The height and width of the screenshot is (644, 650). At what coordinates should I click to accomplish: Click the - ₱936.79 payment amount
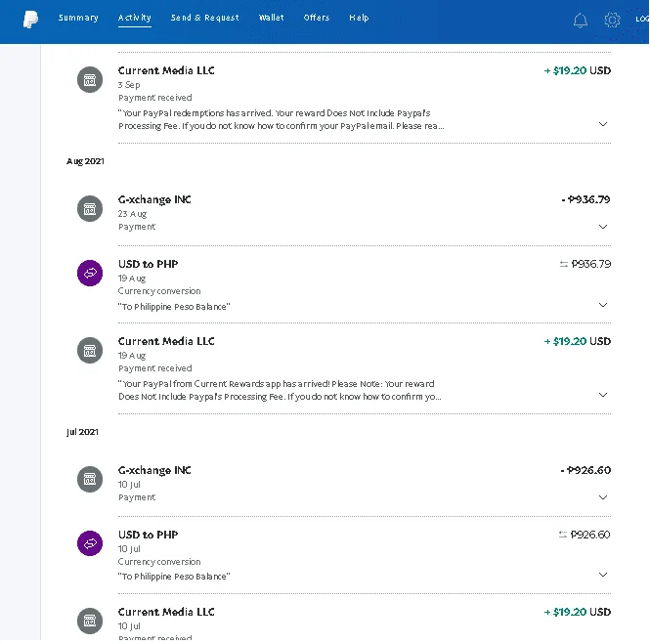coord(585,199)
